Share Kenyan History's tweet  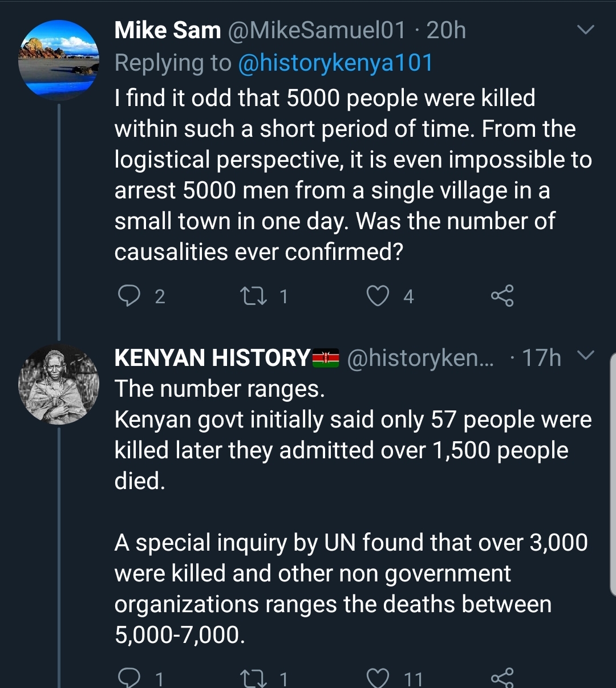pyautogui.click(x=502, y=678)
